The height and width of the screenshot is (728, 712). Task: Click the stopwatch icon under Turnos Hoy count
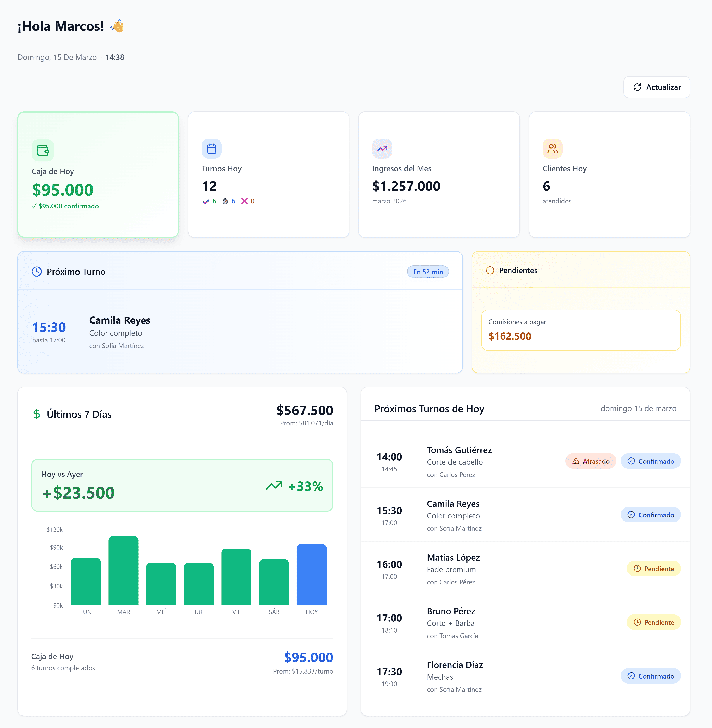[225, 201]
